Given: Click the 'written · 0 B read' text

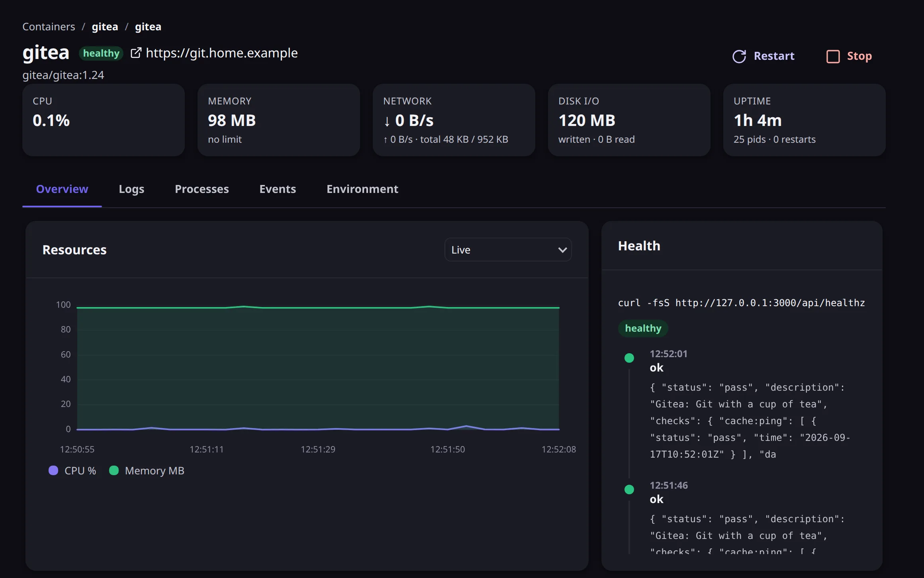Looking at the screenshot, I should [597, 139].
